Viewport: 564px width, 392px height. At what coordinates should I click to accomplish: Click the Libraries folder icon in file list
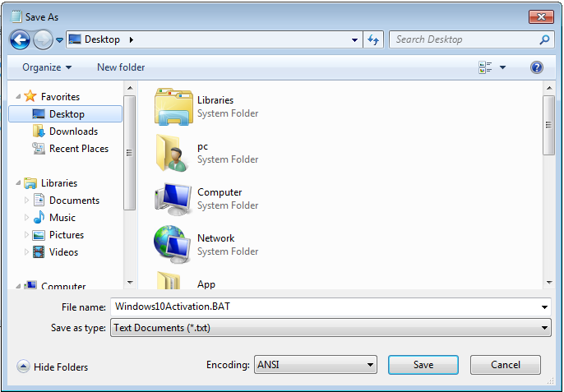click(173, 107)
